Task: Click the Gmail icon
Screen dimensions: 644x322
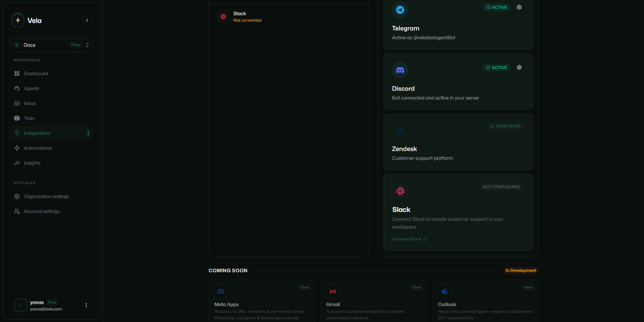Action: [x=333, y=292]
